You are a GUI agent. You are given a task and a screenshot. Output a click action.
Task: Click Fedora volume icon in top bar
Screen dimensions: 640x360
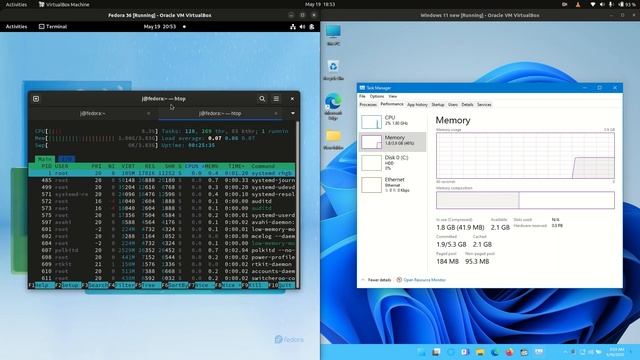point(302,27)
